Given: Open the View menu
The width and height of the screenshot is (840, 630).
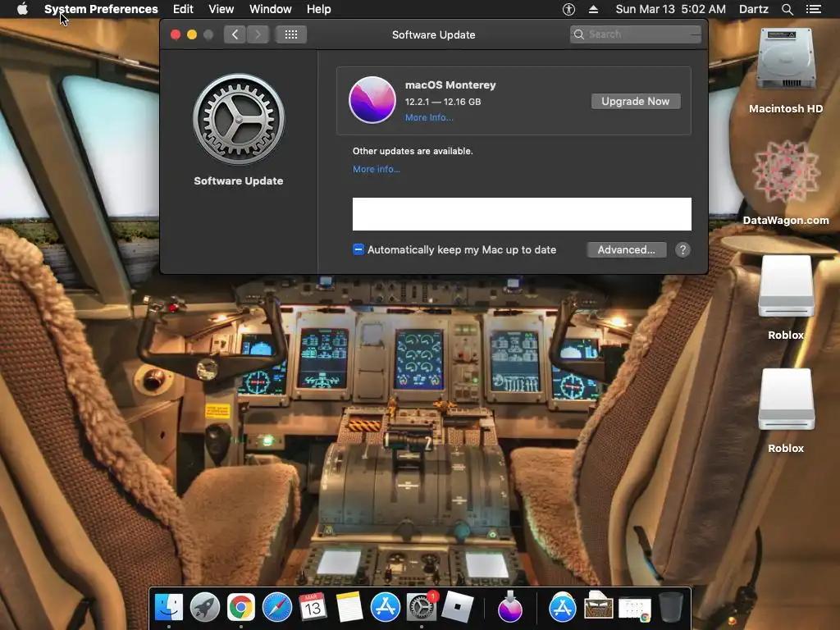Looking at the screenshot, I should pos(221,9).
